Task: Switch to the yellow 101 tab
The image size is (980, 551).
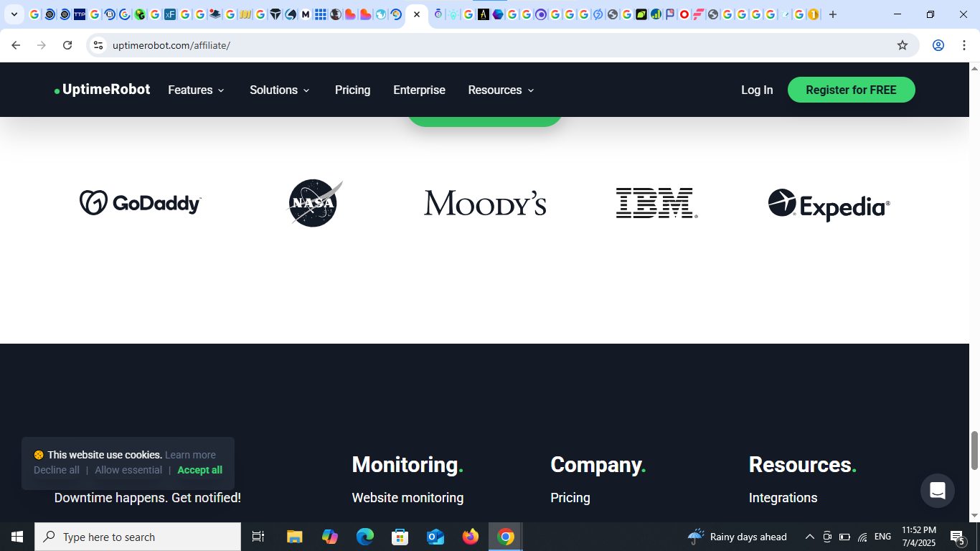Action: pos(245,14)
